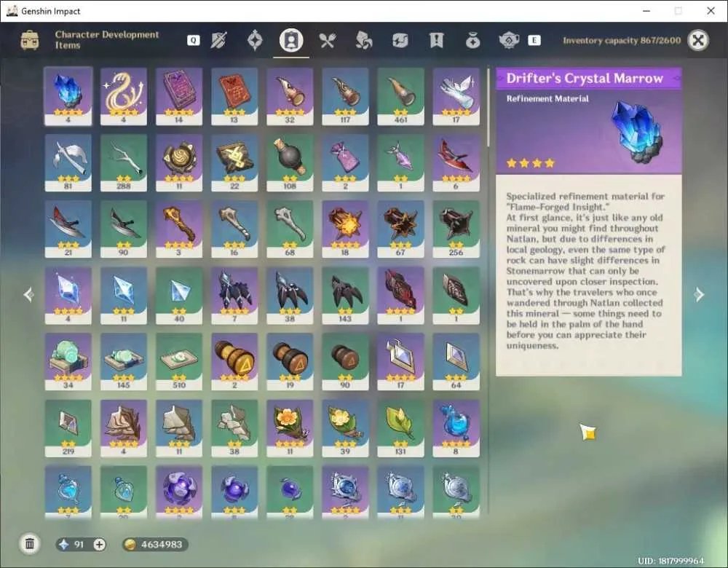728x568 pixels.
Task: Select the blue crystal shard with count 40
Action: pos(179,296)
